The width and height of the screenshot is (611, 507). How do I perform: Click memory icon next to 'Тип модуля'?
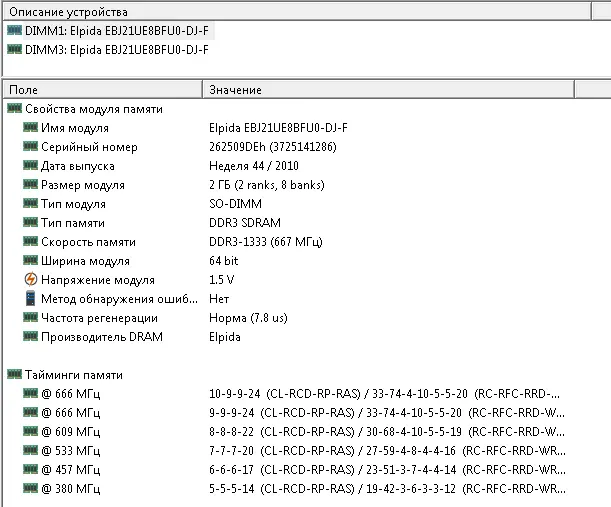coord(30,203)
